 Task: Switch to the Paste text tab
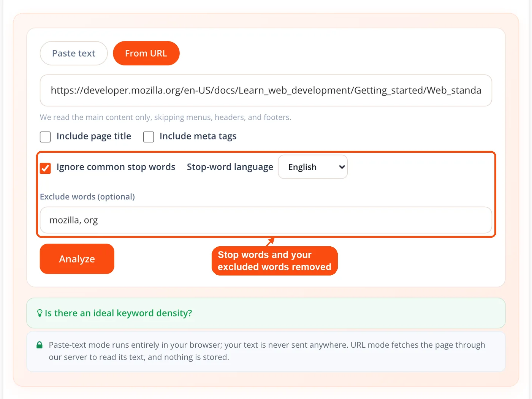[74, 53]
